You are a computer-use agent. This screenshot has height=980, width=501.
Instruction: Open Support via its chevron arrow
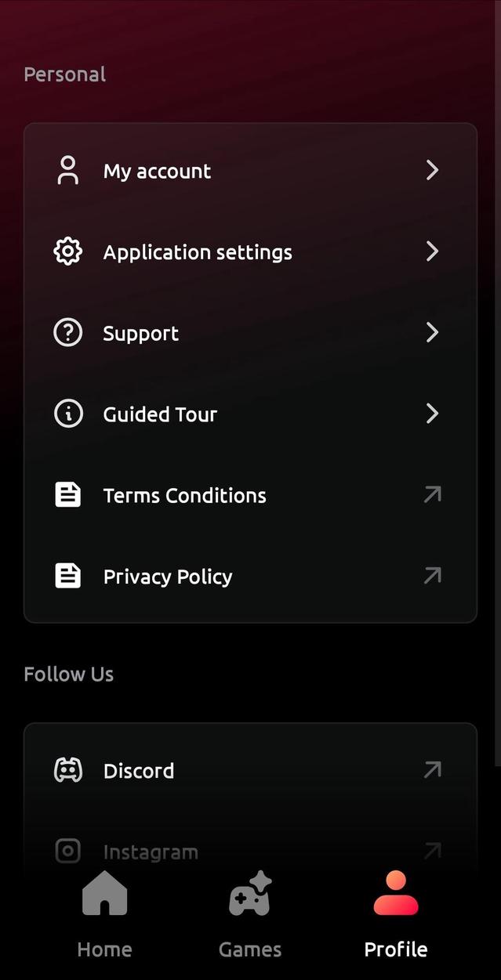432,332
